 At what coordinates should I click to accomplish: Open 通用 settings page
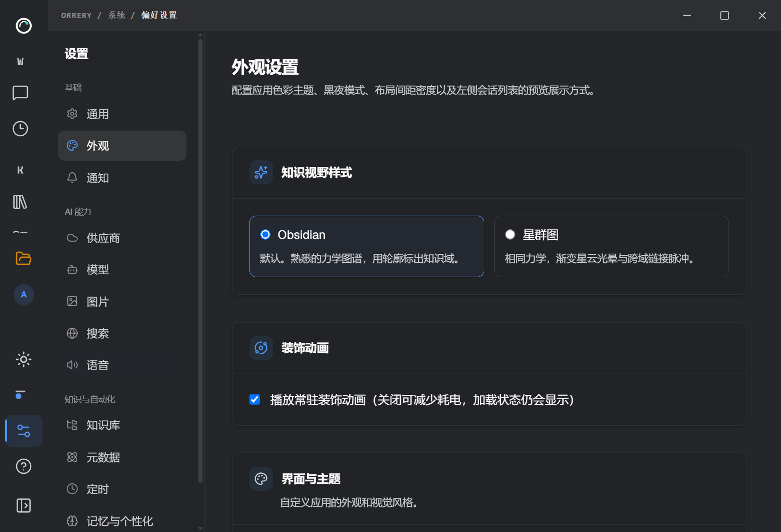click(122, 114)
